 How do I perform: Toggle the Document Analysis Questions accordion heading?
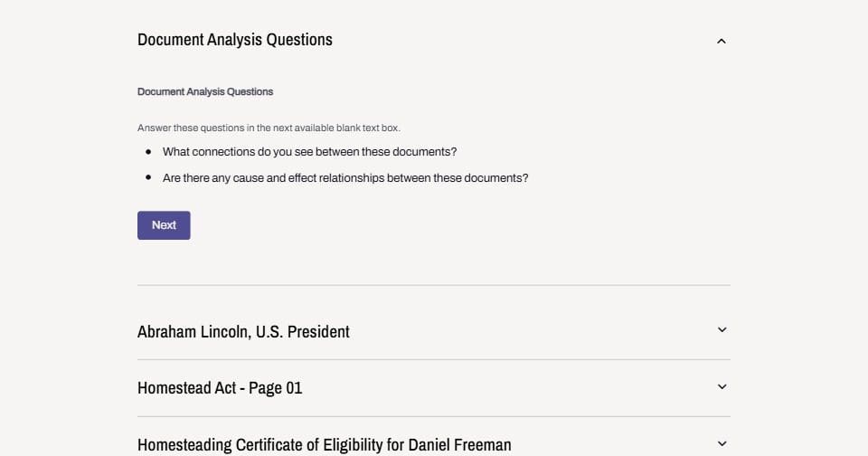(235, 40)
